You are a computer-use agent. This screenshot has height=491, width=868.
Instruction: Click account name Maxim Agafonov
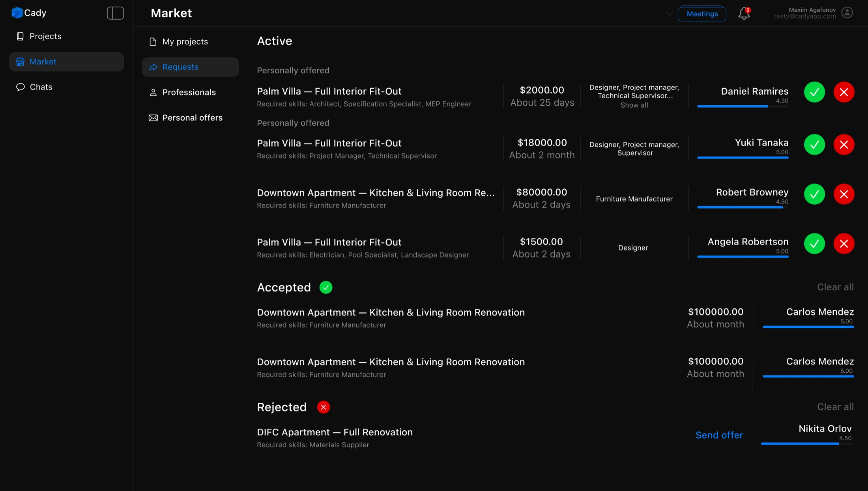[x=812, y=10]
